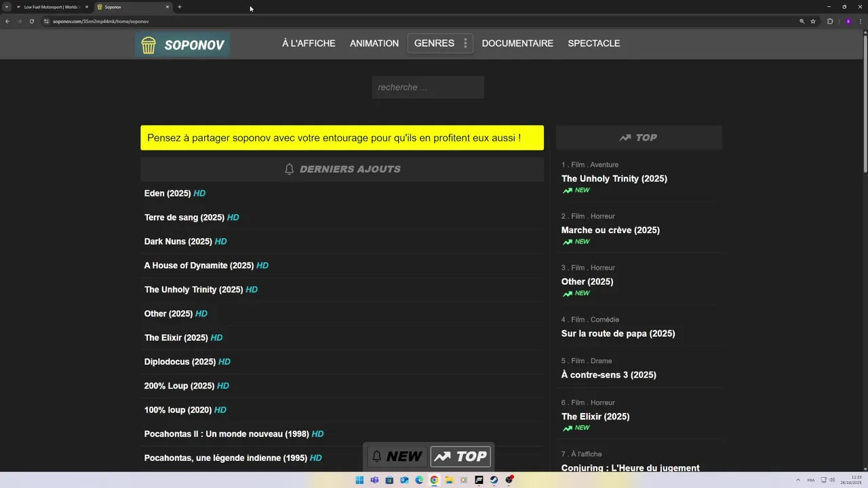The image size is (868, 488).
Task: Open the taskbar clock and date
Action: (x=851, y=480)
